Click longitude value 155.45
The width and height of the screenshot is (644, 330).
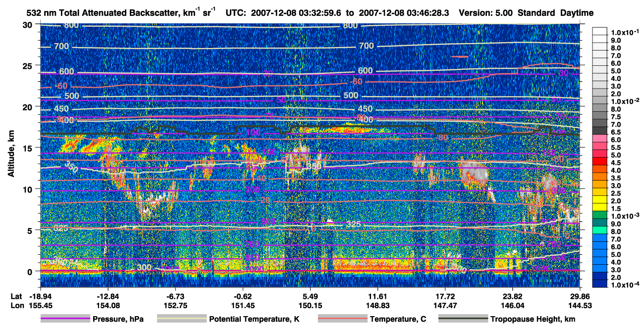tap(40, 305)
